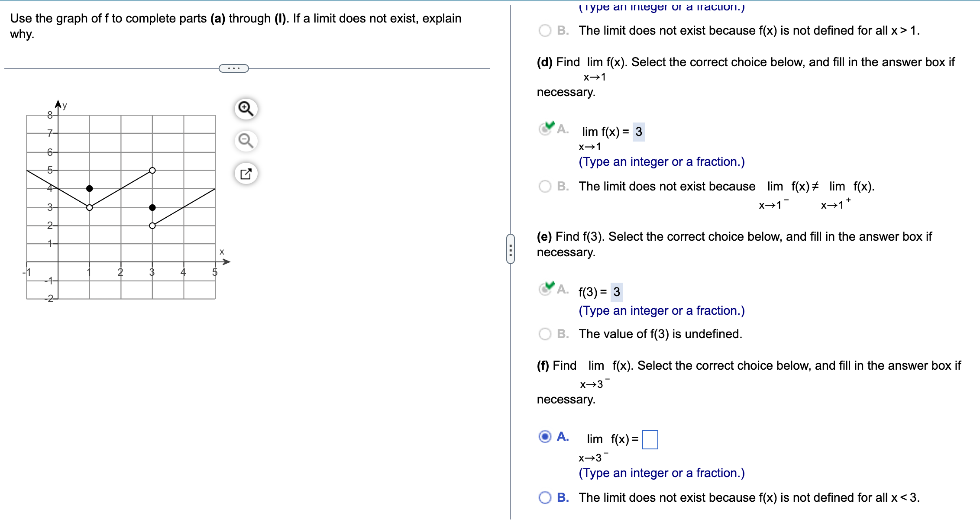Zoom into the graph using the magnifier-plus icon
The width and height of the screenshot is (980, 529).
tap(245, 109)
